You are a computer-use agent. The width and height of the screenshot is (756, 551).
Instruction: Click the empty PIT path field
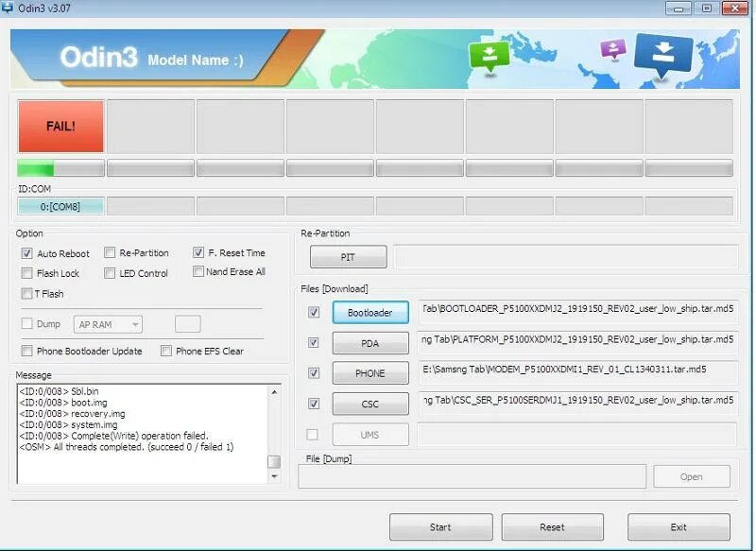(566, 256)
